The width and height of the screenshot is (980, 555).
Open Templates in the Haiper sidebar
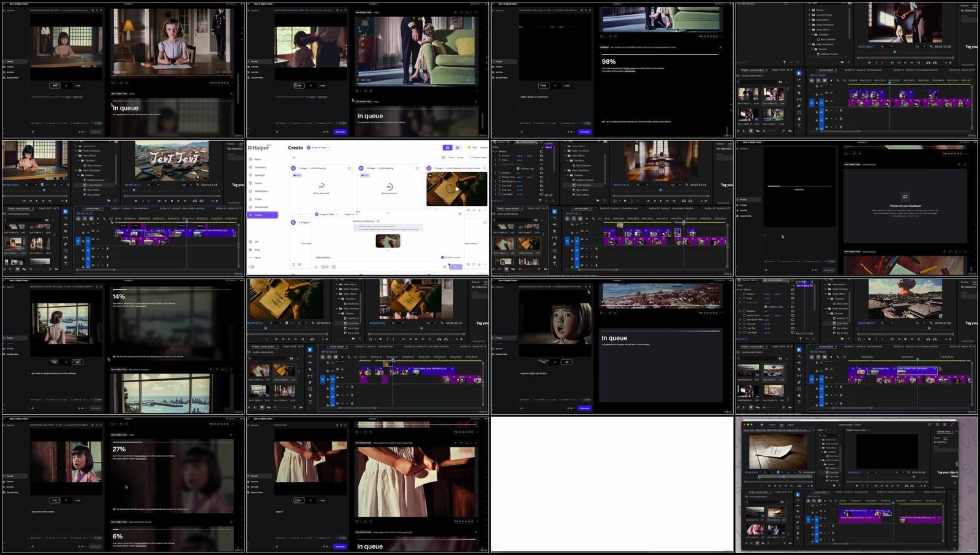pyautogui.click(x=260, y=167)
